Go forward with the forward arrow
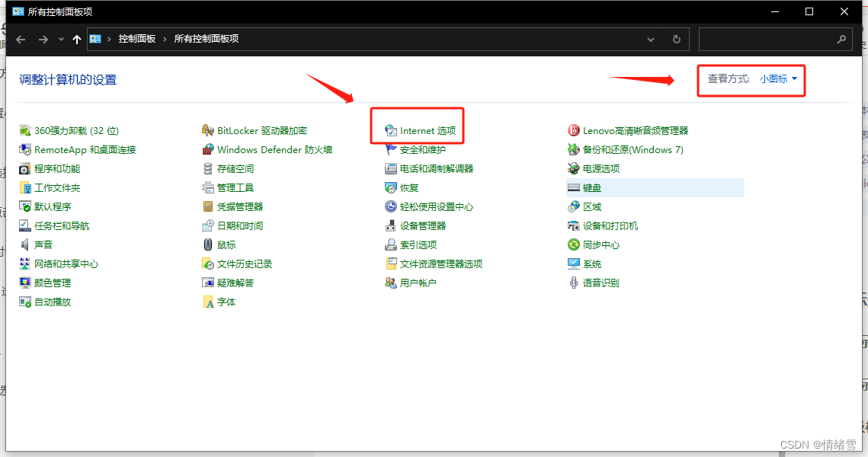Screen dimensions: 868x457 pos(43,40)
